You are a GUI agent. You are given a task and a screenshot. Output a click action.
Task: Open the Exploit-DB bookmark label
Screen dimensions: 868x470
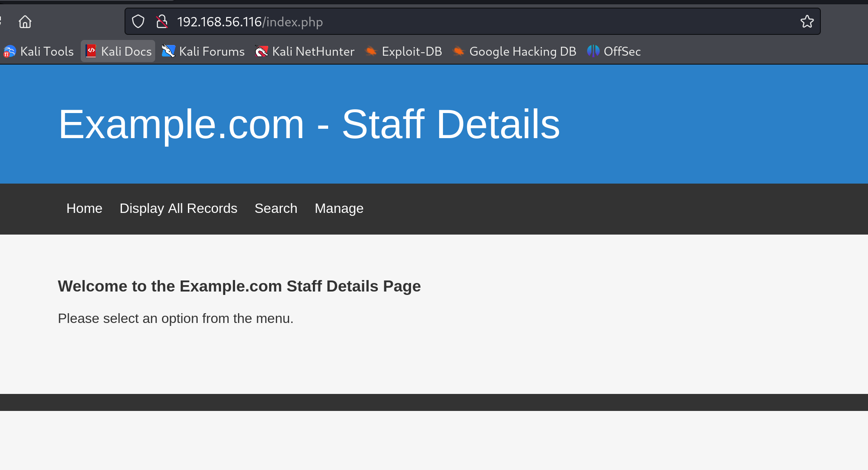tap(411, 51)
